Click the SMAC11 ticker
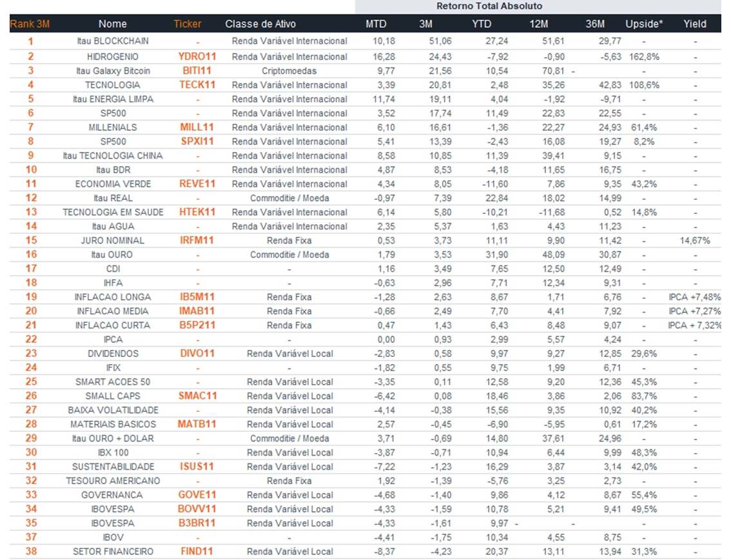 pyautogui.click(x=197, y=396)
